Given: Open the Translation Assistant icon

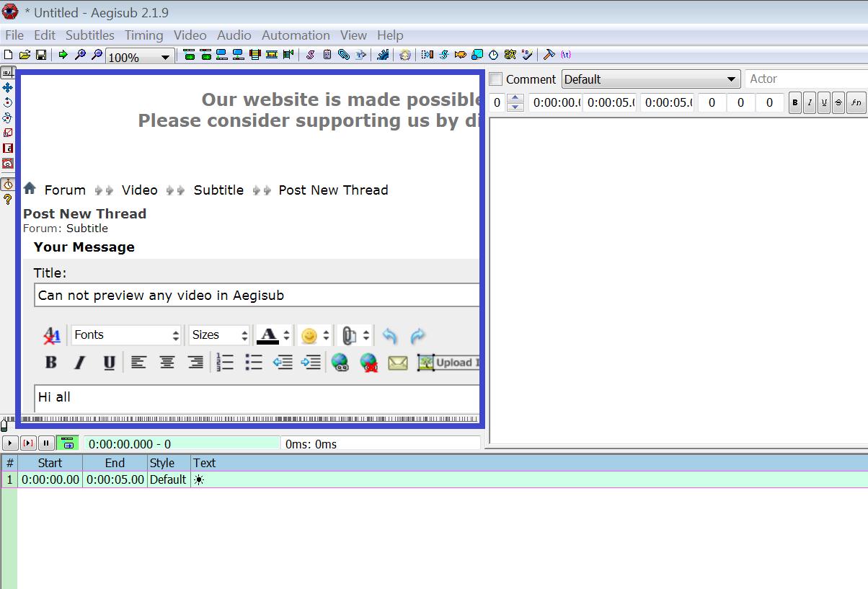Looking at the screenshot, I should coord(461,55).
